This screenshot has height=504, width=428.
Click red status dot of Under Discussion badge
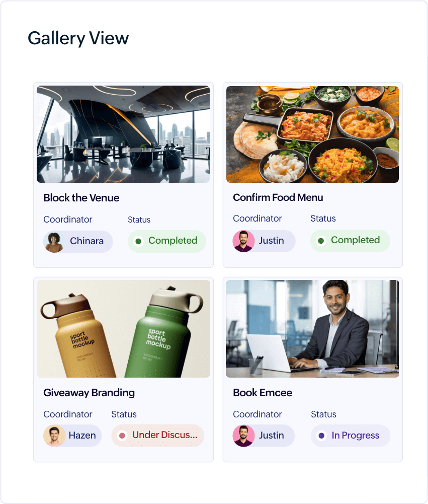click(122, 436)
